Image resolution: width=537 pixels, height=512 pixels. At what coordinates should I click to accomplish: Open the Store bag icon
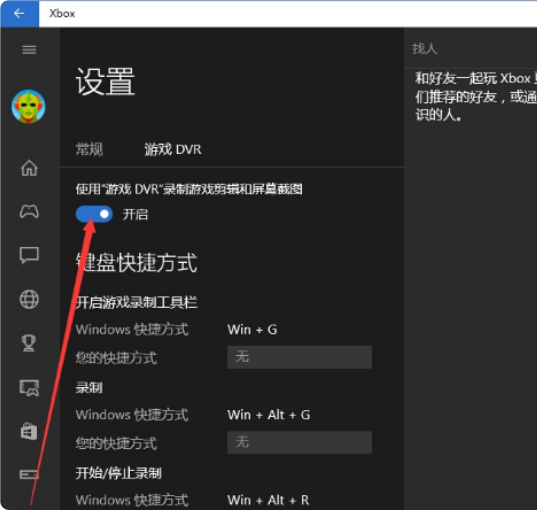pyautogui.click(x=29, y=432)
